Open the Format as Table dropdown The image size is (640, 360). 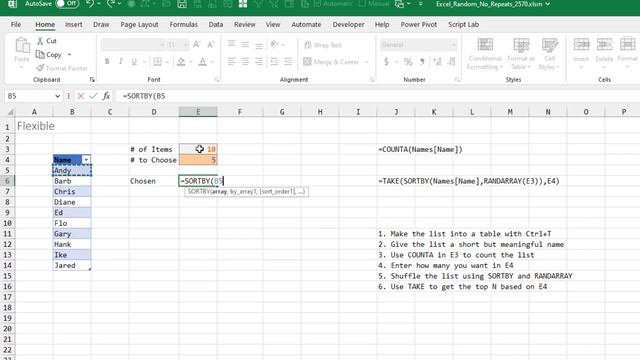click(x=521, y=54)
